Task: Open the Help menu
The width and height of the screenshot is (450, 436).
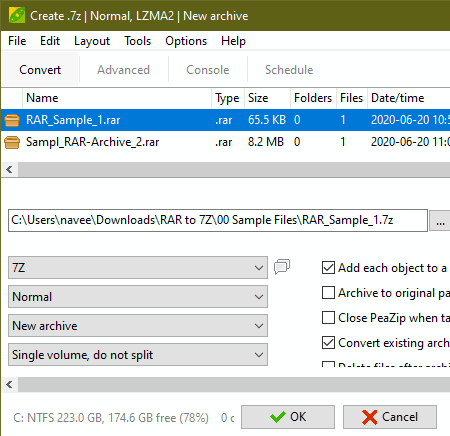Action: pos(233,41)
